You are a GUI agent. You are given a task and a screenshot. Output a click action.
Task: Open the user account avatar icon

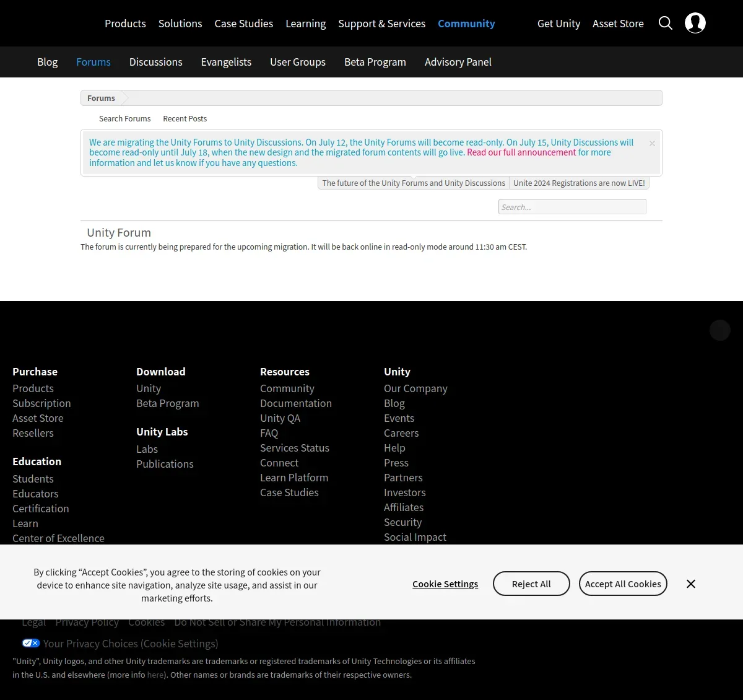(x=695, y=23)
